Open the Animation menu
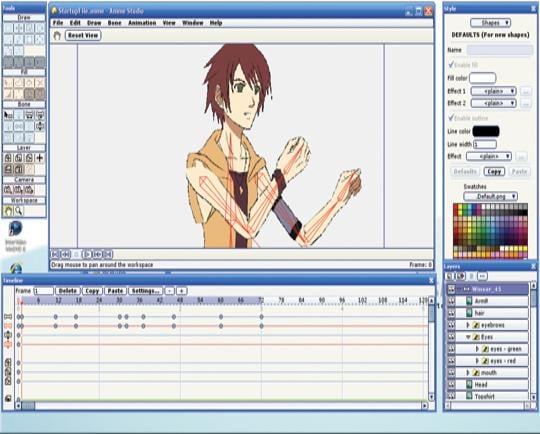This screenshot has width=540, height=434. pos(142,23)
